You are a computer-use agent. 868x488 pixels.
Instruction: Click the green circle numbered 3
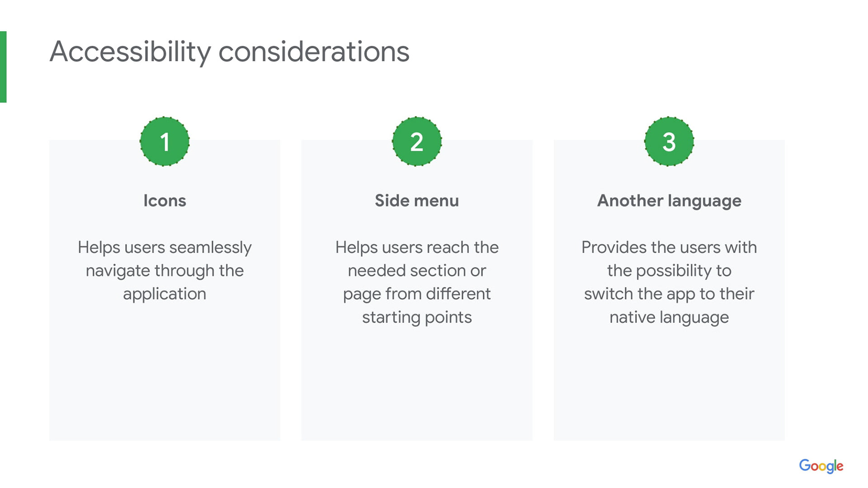pos(669,141)
